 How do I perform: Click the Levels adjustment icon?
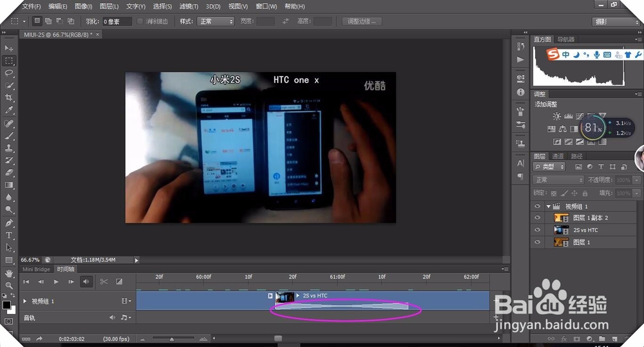569,117
